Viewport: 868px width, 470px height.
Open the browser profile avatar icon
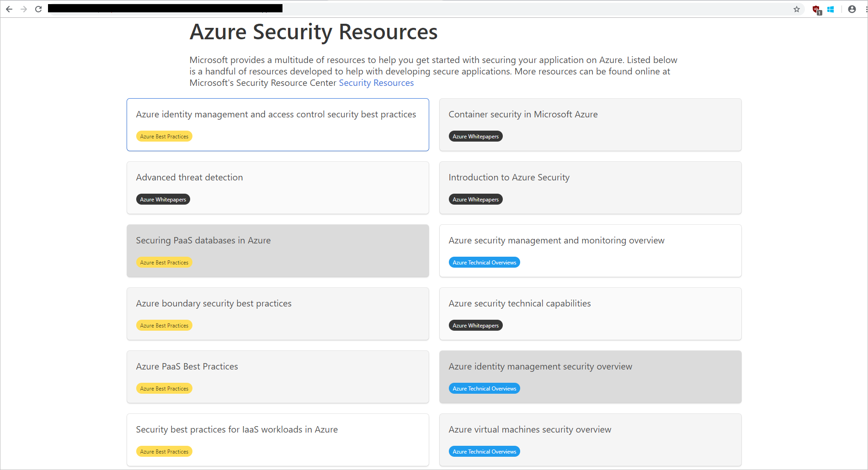(x=852, y=9)
